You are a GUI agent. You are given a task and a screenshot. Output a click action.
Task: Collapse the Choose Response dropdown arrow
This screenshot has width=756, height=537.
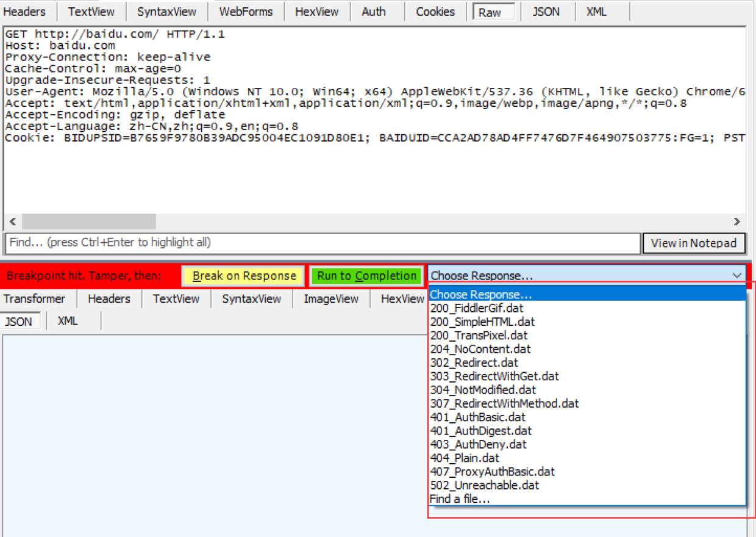point(737,276)
